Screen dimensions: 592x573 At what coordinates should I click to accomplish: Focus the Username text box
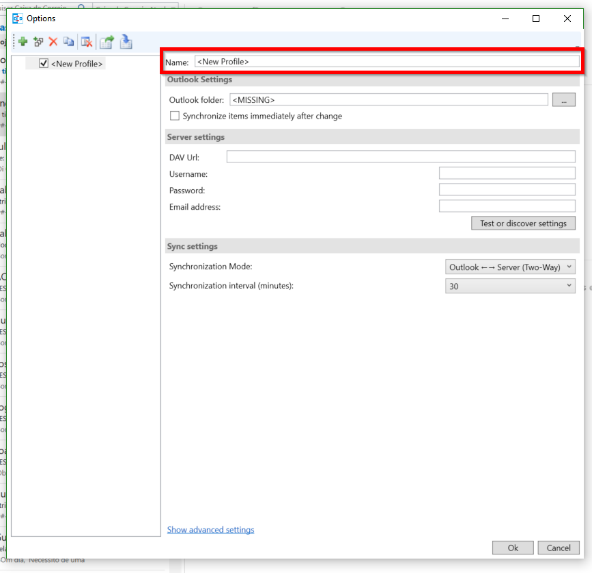507,173
